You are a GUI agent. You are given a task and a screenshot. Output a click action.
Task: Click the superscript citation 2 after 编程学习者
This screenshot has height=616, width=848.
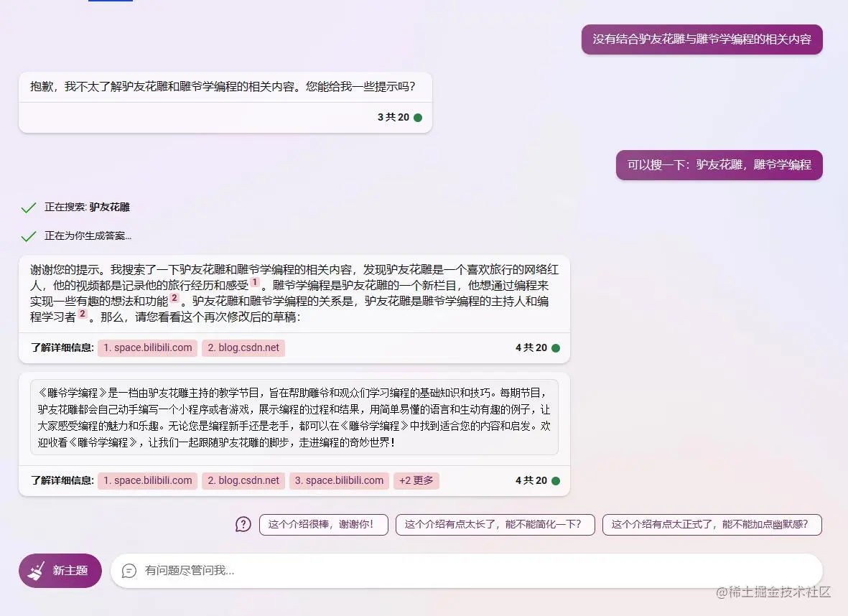pos(82,314)
